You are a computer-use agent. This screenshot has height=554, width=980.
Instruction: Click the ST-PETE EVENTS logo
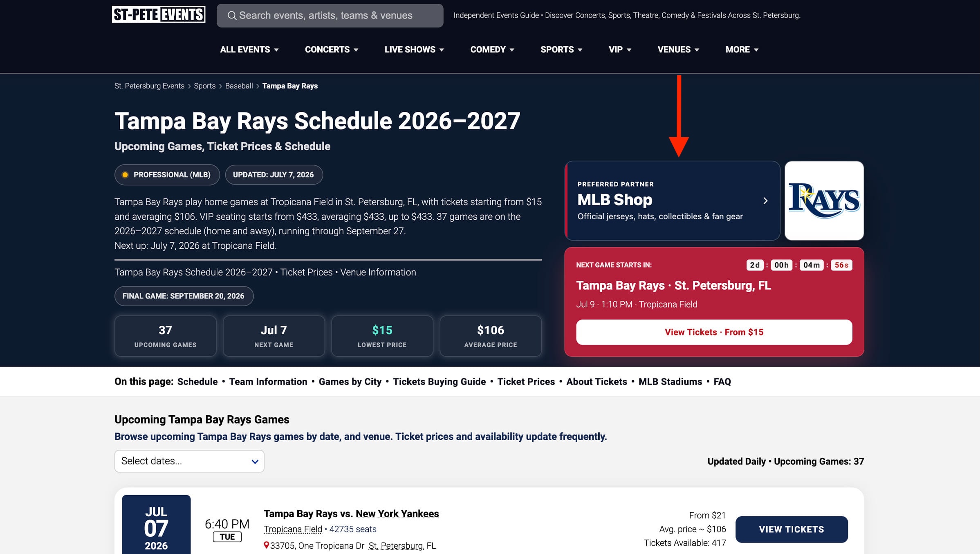coord(159,15)
